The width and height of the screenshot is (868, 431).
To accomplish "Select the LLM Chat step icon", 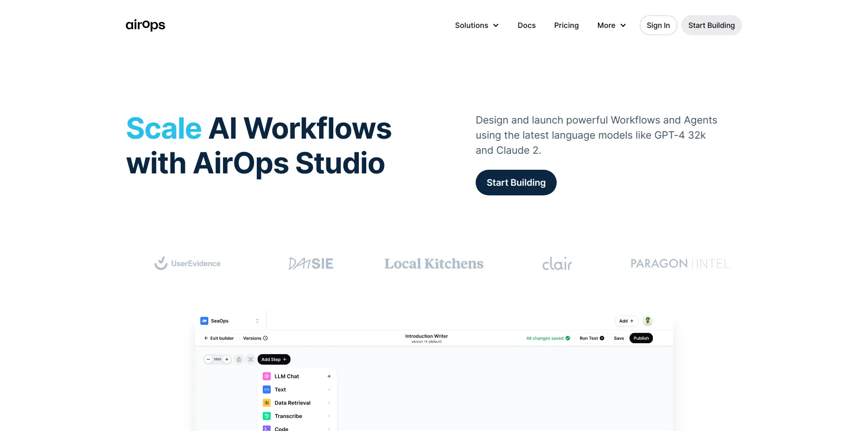I will 266,376.
